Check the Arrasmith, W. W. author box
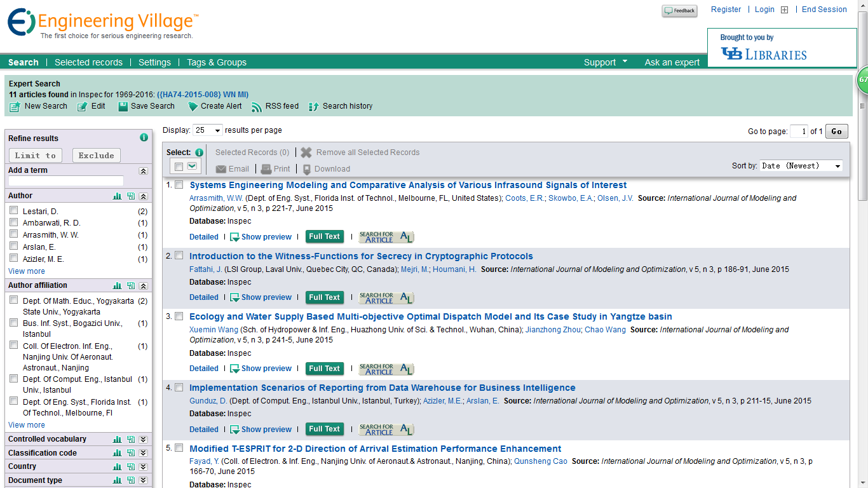The width and height of the screenshot is (868, 488). pyautogui.click(x=13, y=234)
